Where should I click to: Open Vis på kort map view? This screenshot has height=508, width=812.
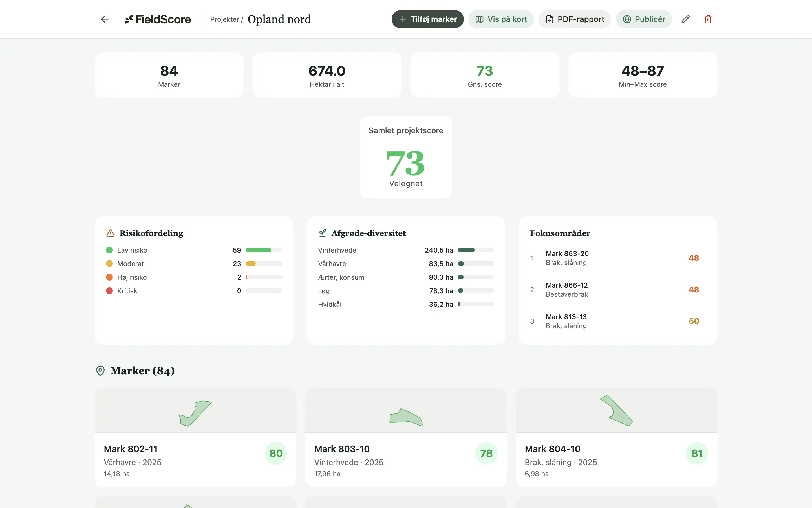[x=501, y=19]
